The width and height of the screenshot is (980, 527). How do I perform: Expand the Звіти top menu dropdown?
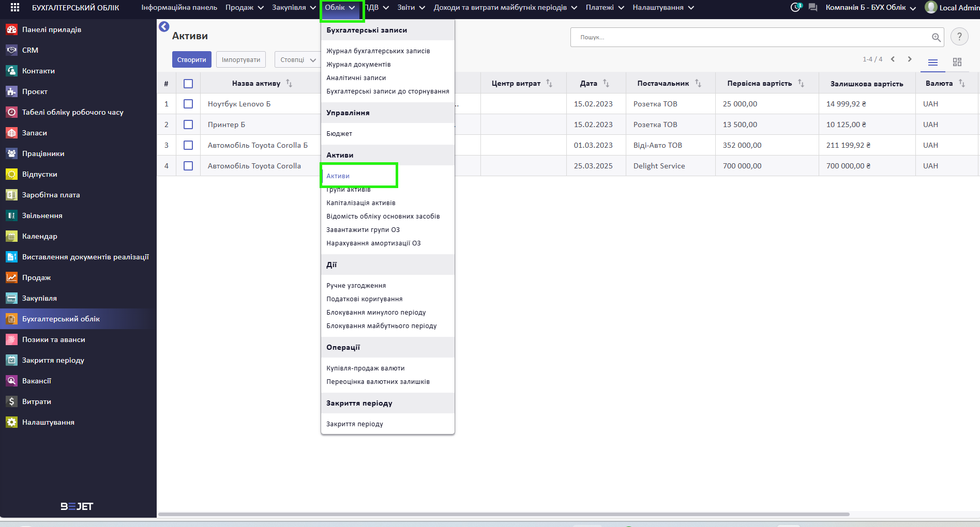click(411, 8)
